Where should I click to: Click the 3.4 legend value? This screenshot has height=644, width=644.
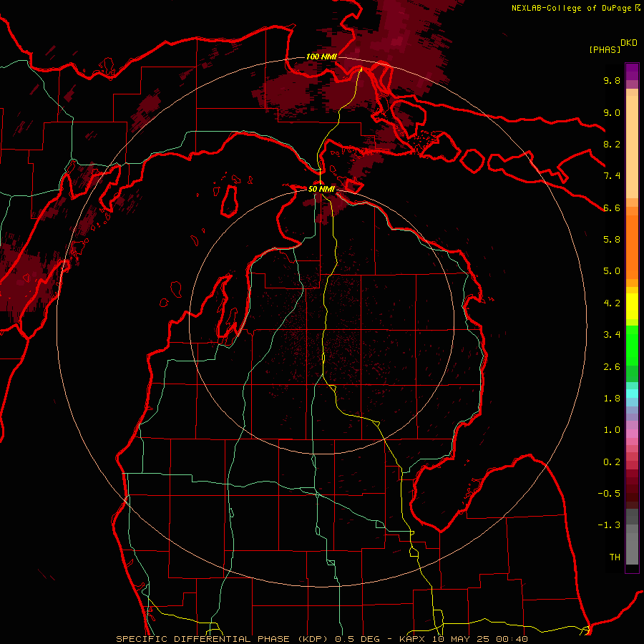(612, 335)
